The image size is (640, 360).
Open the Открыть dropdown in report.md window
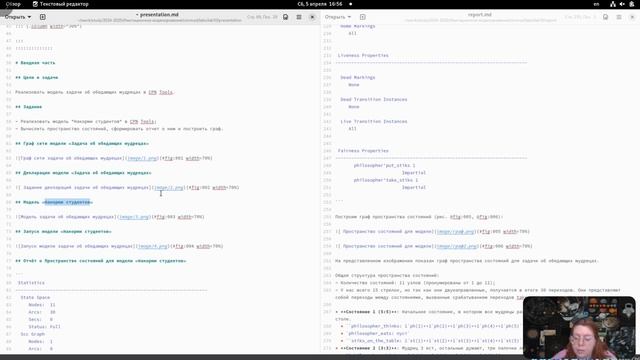coord(338,17)
